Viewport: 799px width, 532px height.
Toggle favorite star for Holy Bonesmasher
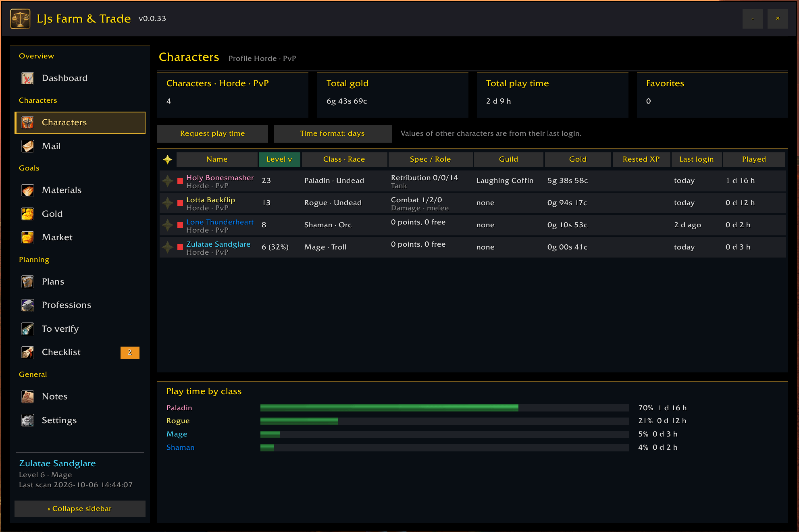(x=168, y=181)
